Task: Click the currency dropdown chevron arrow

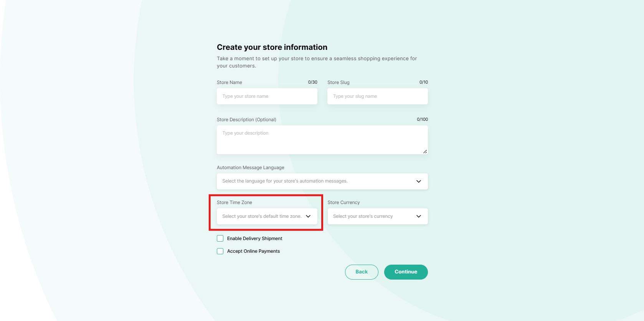Action: coord(419,216)
